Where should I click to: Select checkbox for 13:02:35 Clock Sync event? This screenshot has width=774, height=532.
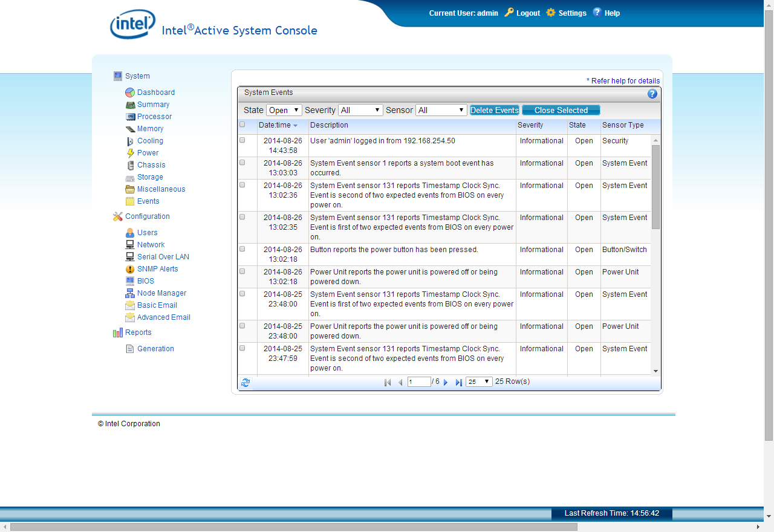click(x=242, y=217)
